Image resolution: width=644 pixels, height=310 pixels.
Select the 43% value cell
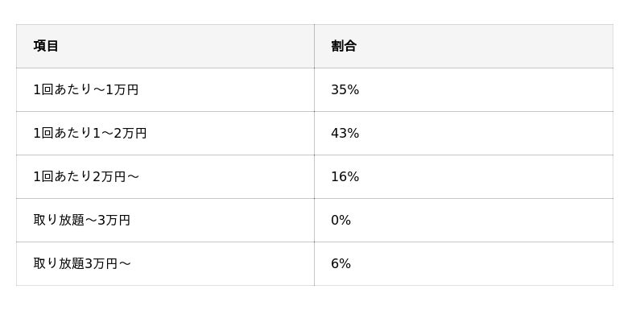coord(464,133)
